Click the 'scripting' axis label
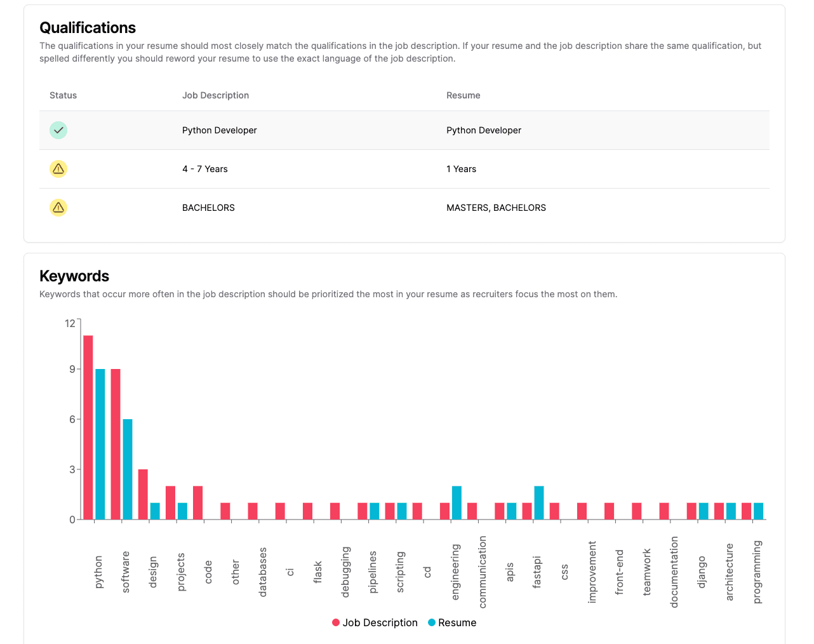814x644 pixels. click(x=400, y=572)
